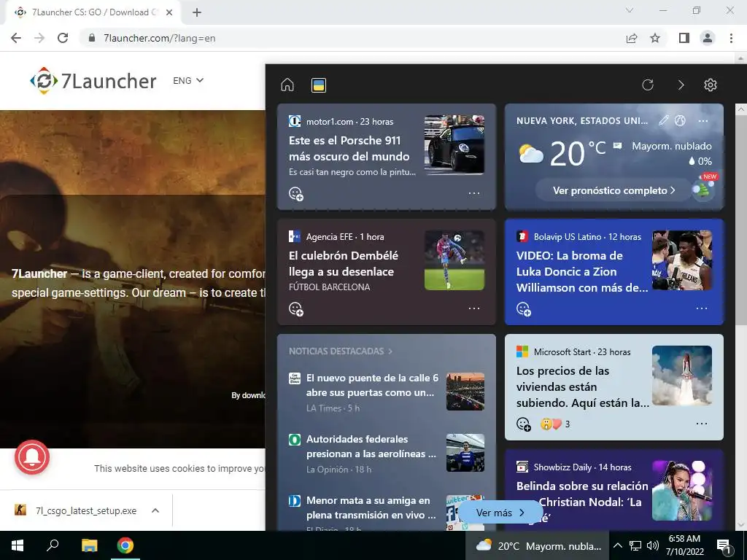747x560 pixels.
Task: Open more options on Microsoft Start card
Action: click(x=702, y=424)
